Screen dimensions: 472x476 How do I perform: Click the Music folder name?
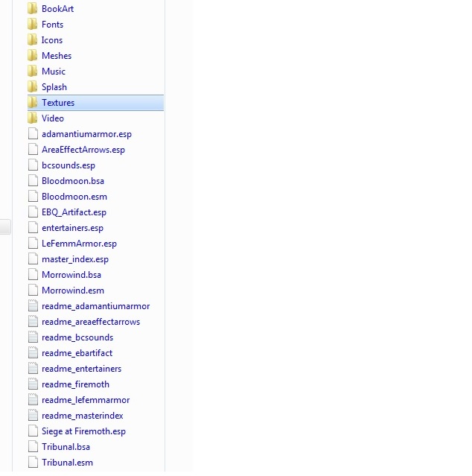coord(54,72)
